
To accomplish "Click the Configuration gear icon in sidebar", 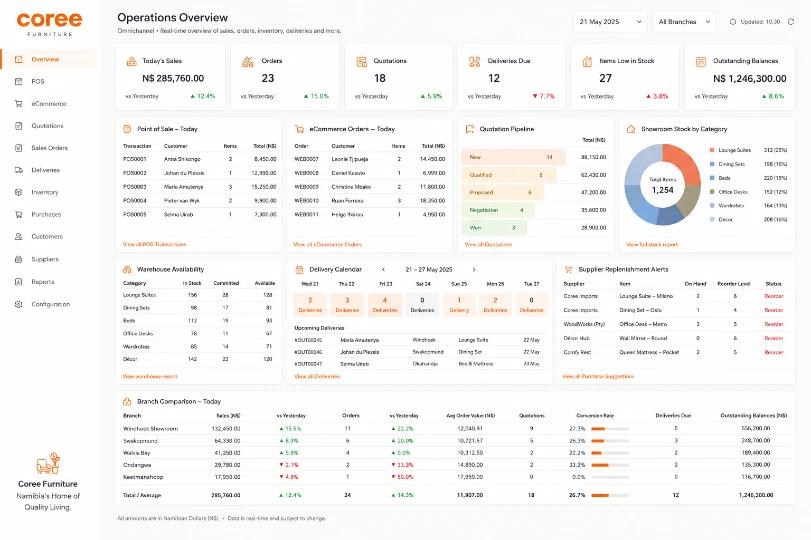I will (19, 304).
